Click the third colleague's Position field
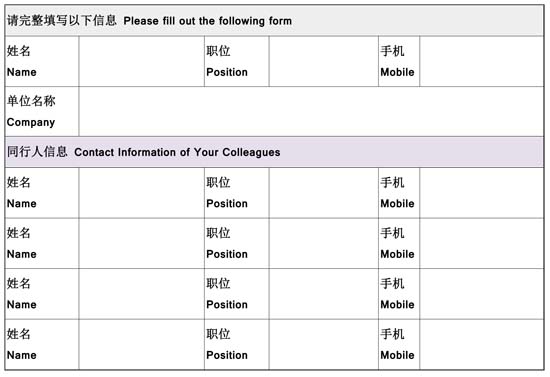This screenshot has width=550, height=377. pyautogui.click(x=324, y=294)
